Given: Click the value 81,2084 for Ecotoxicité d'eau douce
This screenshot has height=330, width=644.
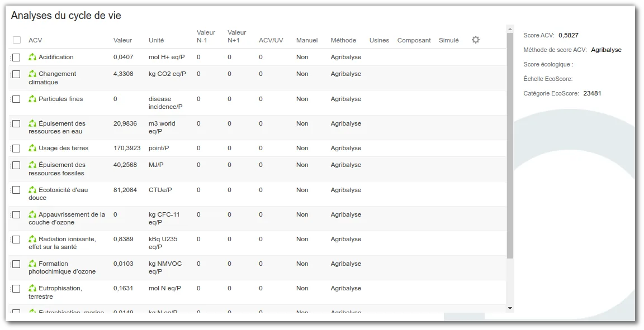Looking at the screenshot, I should tap(125, 190).
